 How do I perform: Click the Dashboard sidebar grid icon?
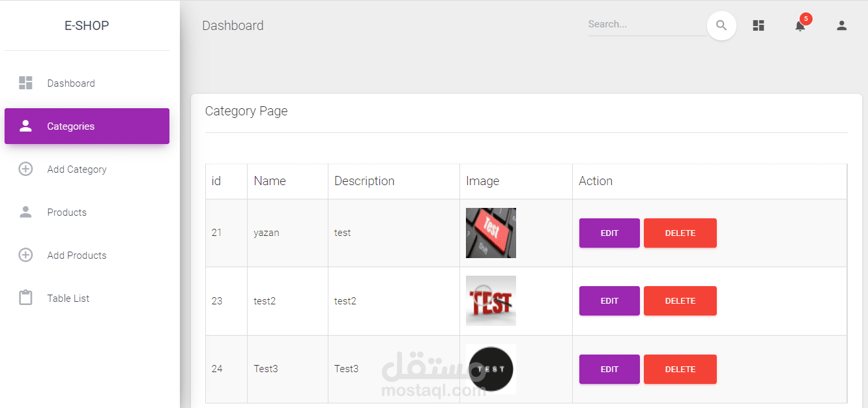point(25,83)
